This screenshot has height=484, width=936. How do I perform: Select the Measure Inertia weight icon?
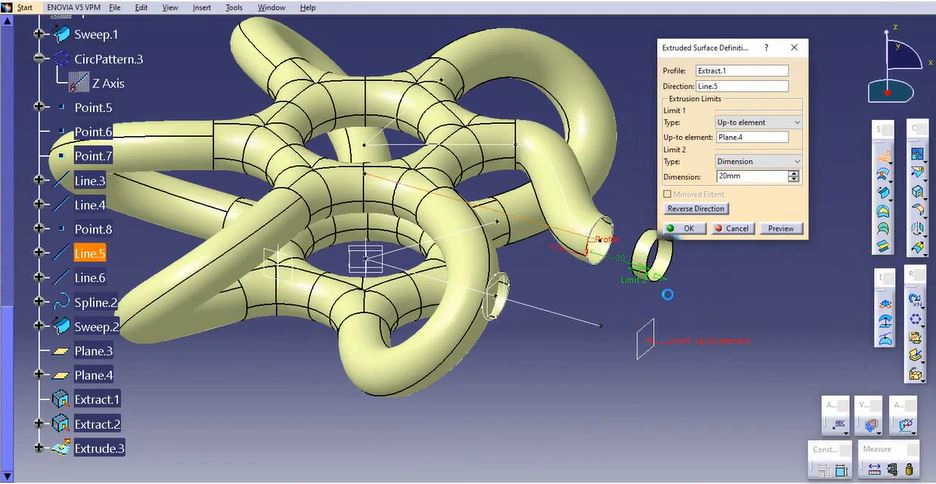point(909,469)
